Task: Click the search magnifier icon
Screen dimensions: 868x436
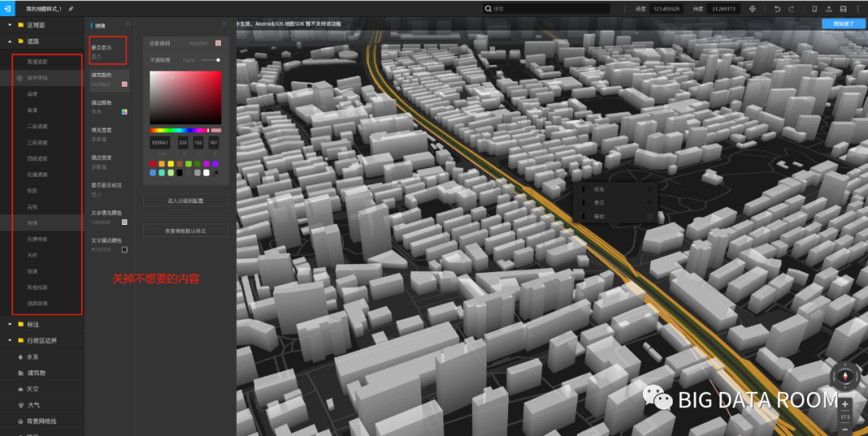Action: [488, 9]
